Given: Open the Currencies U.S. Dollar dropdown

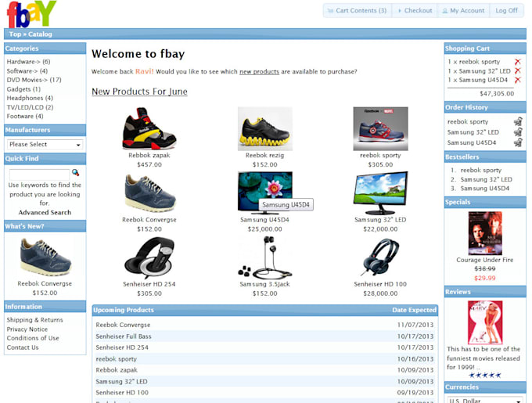Looking at the screenshot, I should pos(485,401).
